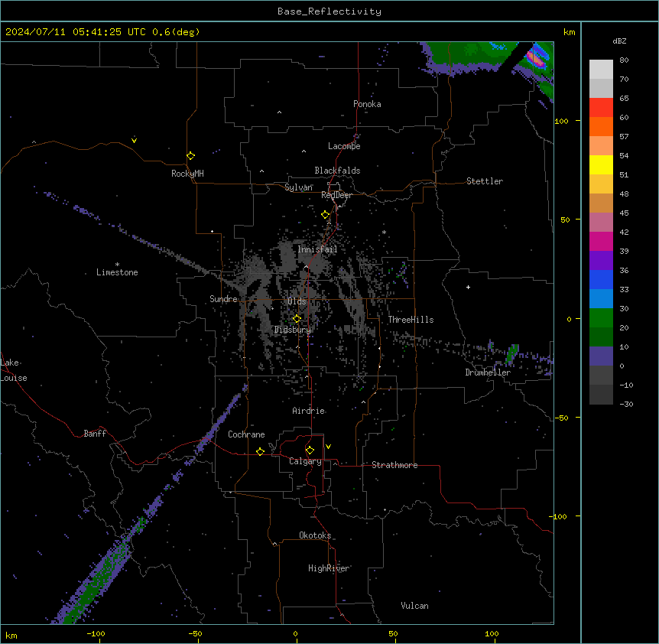Click the Stettler label

[x=485, y=181]
